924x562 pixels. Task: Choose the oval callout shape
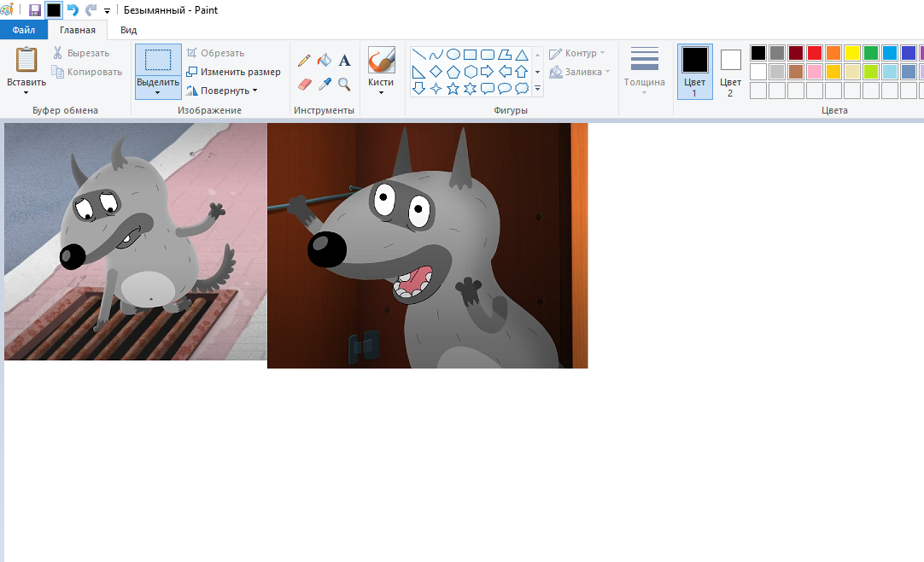pos(505,88)
